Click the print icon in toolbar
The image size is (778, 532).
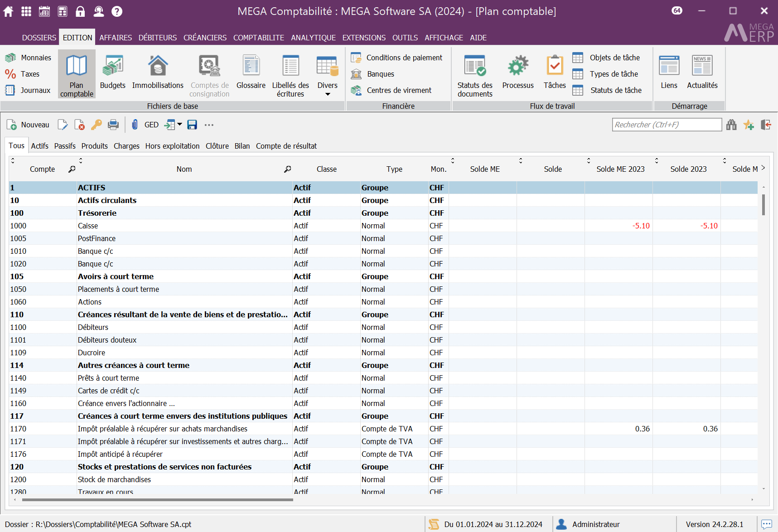pyautogui.click(x=113, y=125)
